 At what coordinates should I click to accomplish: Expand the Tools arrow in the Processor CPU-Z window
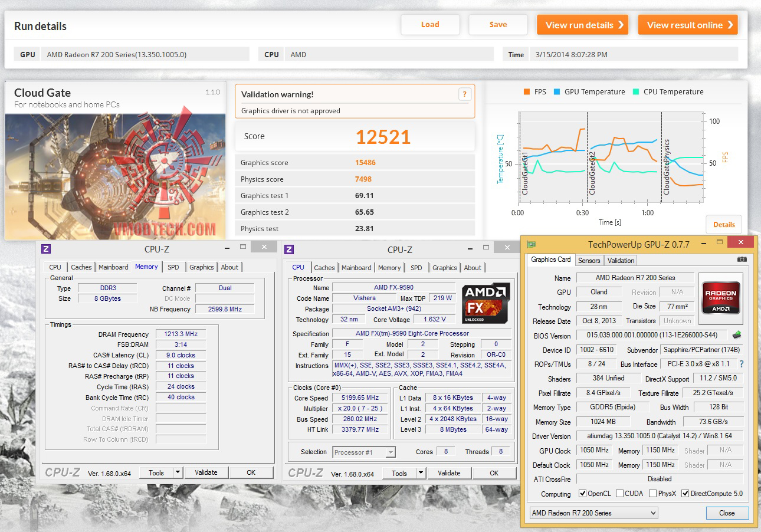point(421,473)
